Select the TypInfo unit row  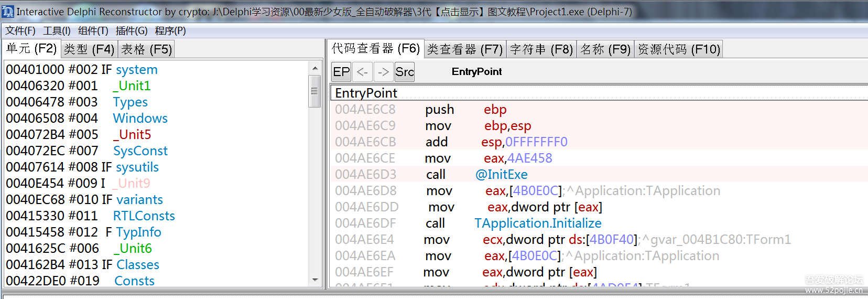[x=156, y=232]
